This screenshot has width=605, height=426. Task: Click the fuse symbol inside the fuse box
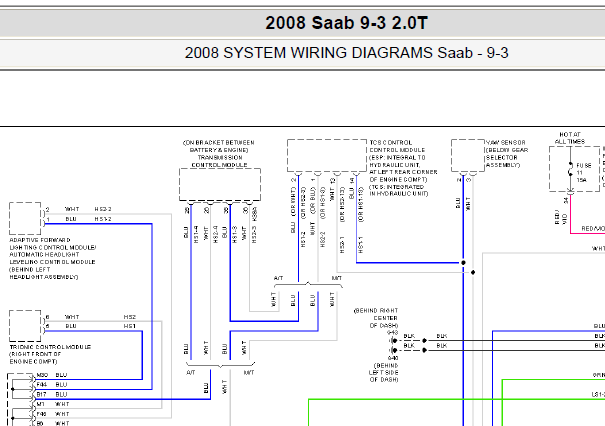point(570,169)
